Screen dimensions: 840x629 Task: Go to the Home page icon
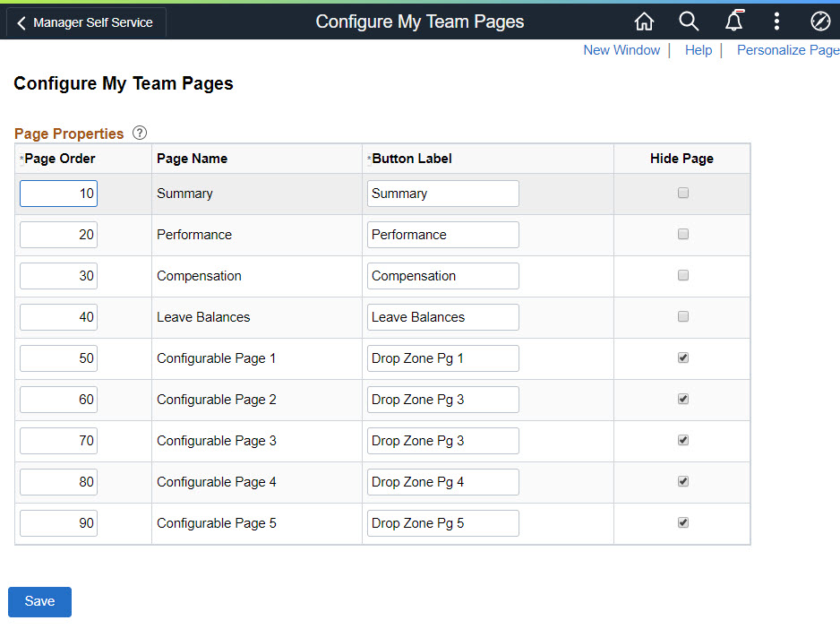click(x=644, y=22)
